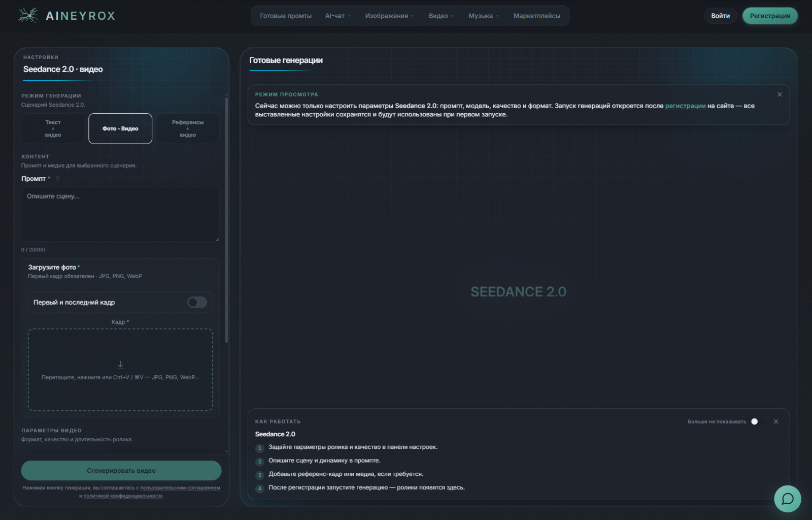
Task: Open Маркетплейсы section
Action: tap(536, 16)
